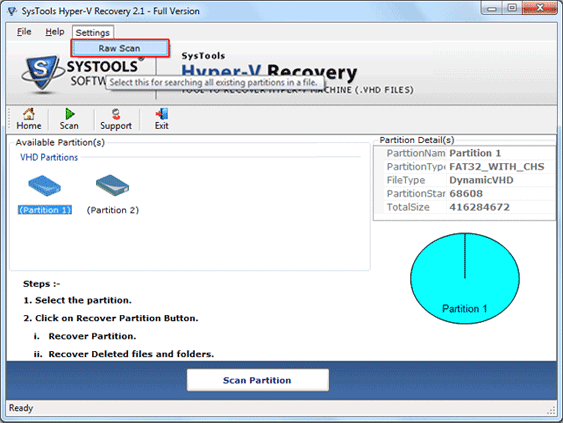This screenshot has width=563, height=423.
Task: Click the (Partition 1) label
Action: coord(45,210)
